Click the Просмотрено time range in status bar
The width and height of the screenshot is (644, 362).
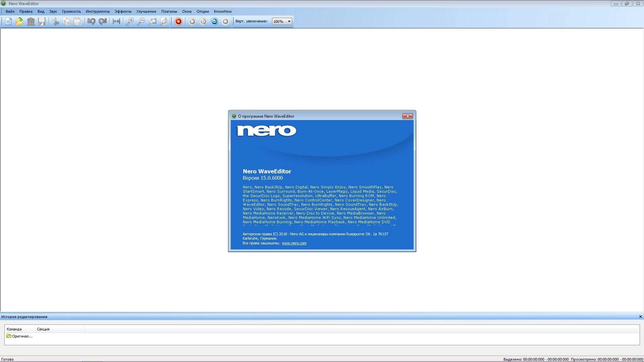click(607, 359)
